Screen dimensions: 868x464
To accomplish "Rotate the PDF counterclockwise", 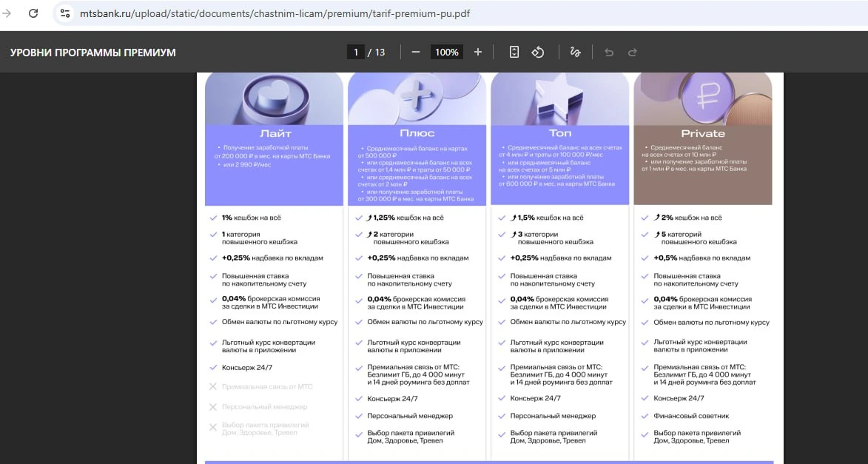I will click(538, 52).
